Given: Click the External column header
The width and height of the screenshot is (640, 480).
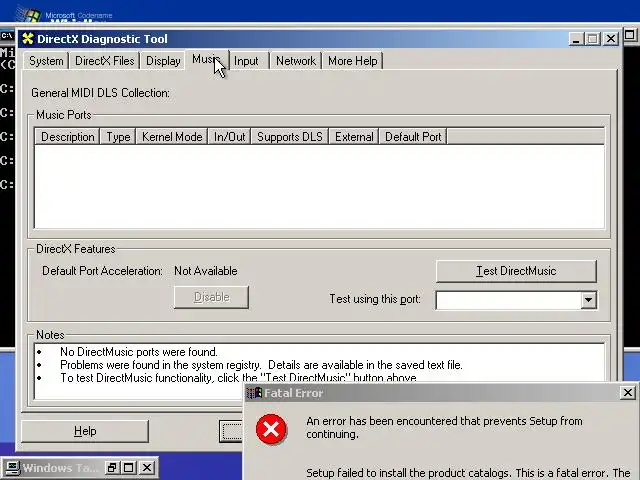Looking at the screenshot, I should pos(354,137).
